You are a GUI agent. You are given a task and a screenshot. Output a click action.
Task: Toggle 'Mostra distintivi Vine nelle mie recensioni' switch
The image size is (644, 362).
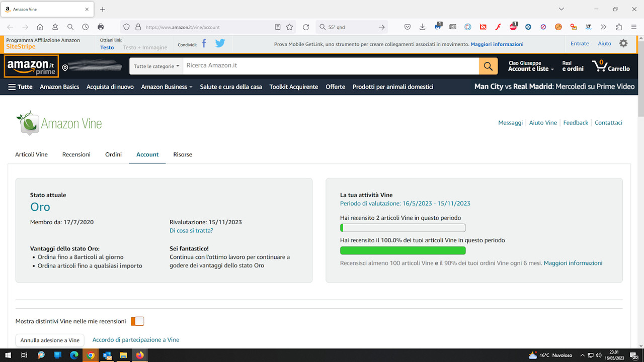point(137,321)
